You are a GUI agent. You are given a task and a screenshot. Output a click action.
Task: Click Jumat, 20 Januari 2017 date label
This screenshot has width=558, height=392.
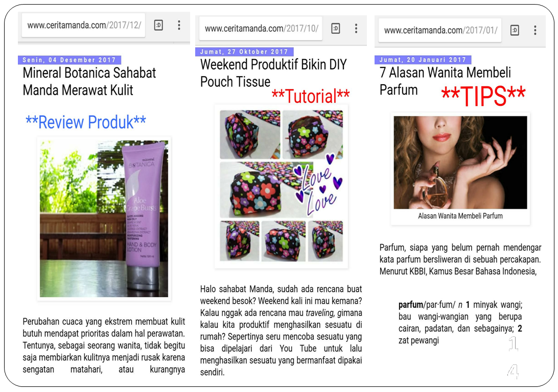[x=423, y=60]
